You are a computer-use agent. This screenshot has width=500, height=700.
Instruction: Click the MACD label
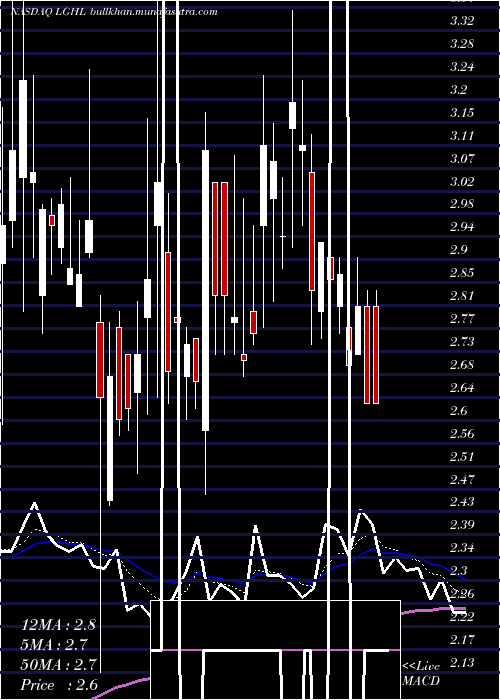[x=421, y=681]
